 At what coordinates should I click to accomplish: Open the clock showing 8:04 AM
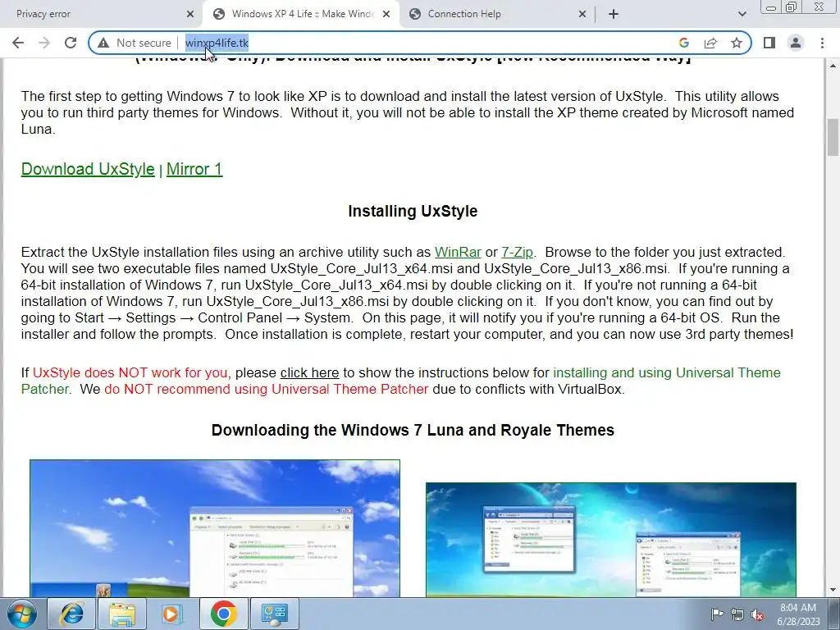pyautogui.click(x=798, y=614)
